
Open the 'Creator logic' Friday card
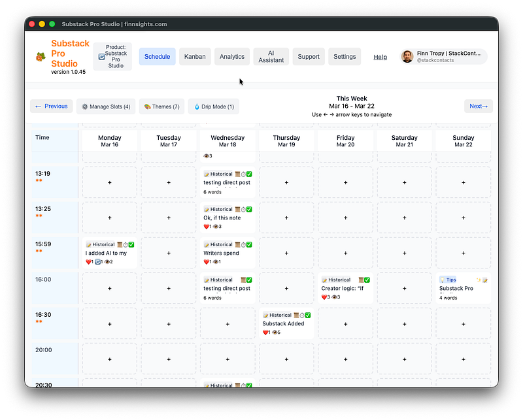pos(346,289)
